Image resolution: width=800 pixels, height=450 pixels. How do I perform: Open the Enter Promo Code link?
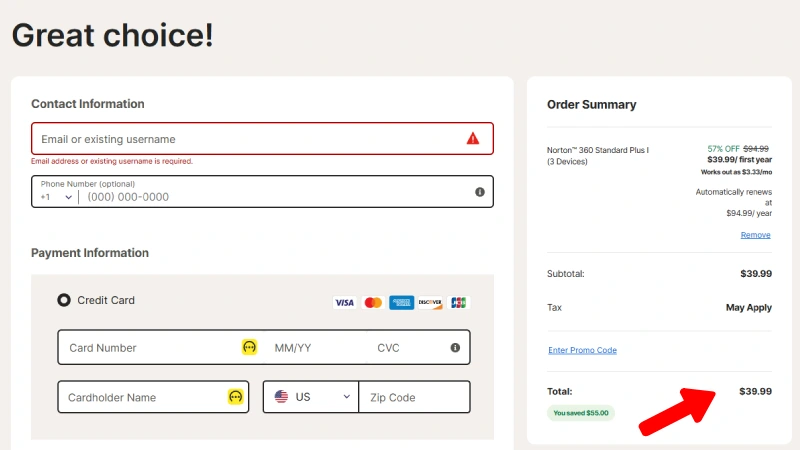coord(582,350)
